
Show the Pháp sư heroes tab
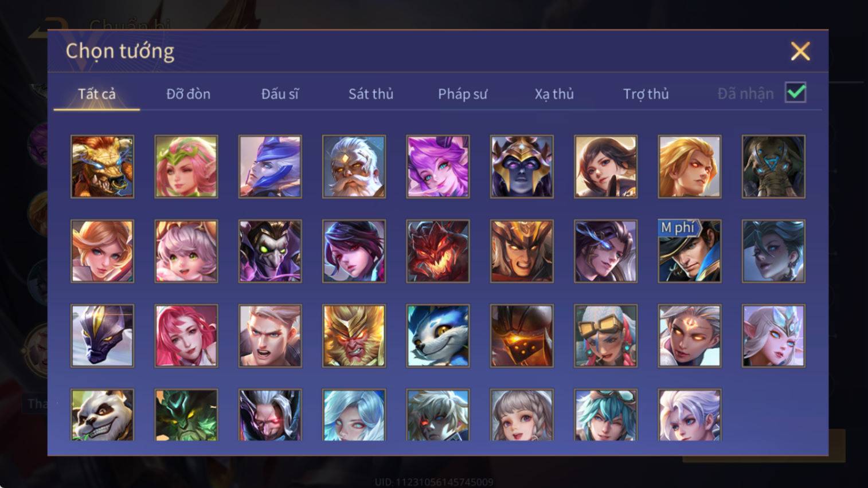pos(463,94)
